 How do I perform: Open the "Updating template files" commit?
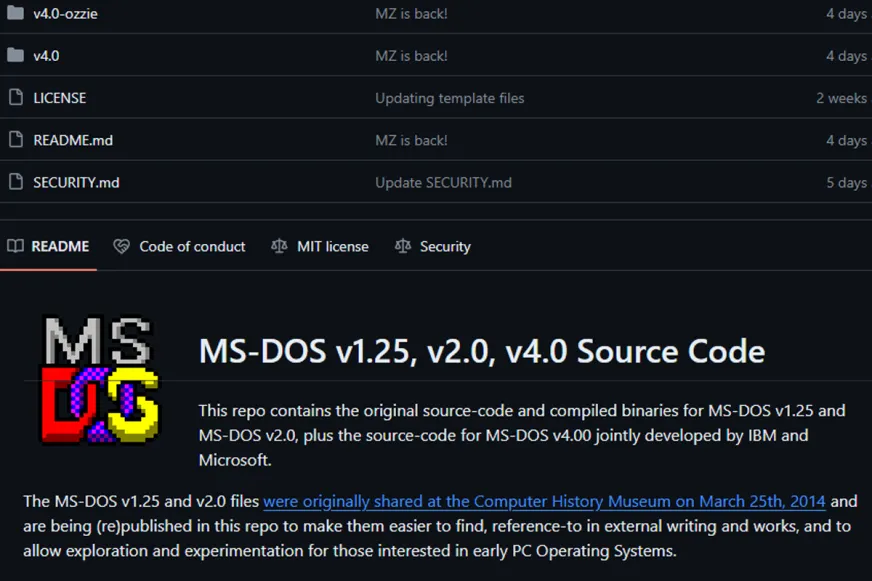450,98
